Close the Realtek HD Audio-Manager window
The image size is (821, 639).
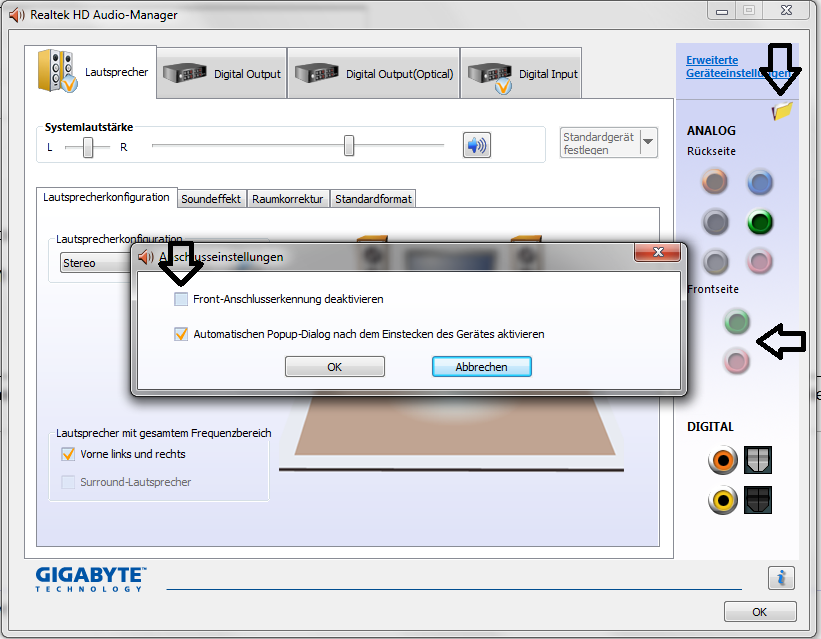[786, 10]
